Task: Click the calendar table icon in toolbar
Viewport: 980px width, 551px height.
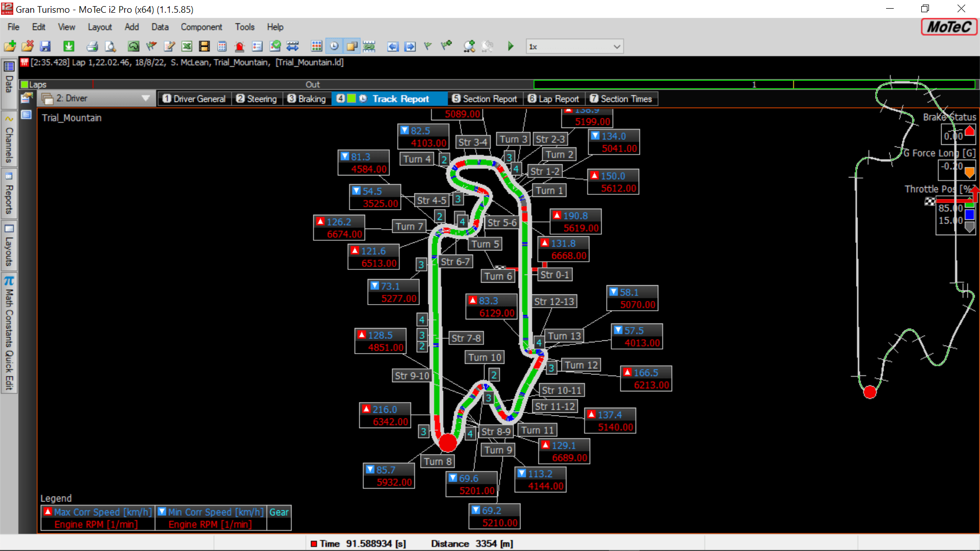Action: (x=222, y=46)
